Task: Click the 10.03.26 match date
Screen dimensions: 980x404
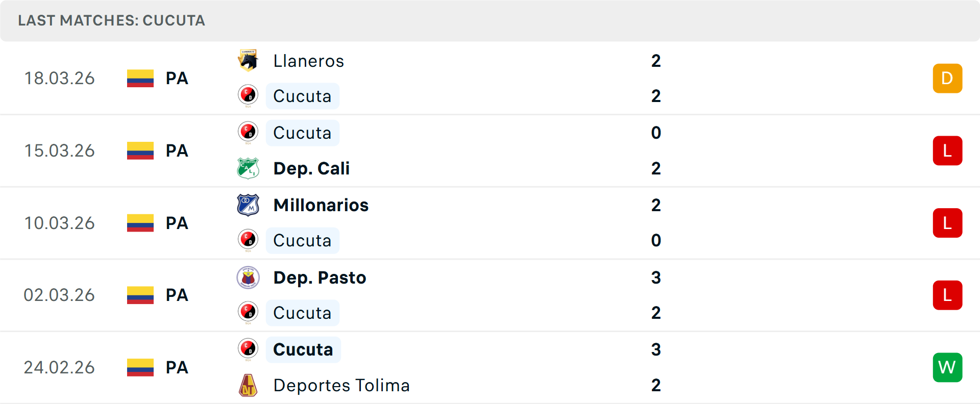Action: pos(59,223)
